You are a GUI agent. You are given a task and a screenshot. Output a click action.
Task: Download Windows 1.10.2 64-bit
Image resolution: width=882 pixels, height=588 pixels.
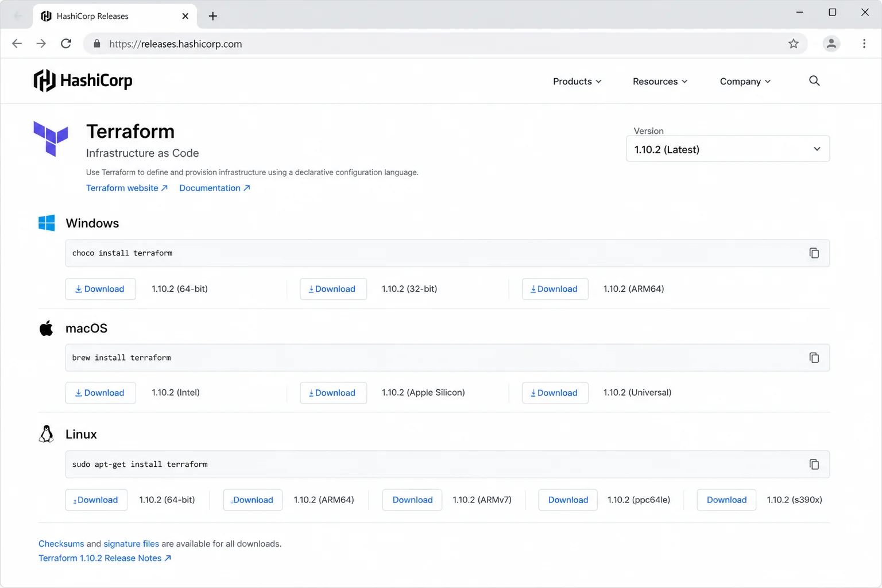click(x=100, y=289)
